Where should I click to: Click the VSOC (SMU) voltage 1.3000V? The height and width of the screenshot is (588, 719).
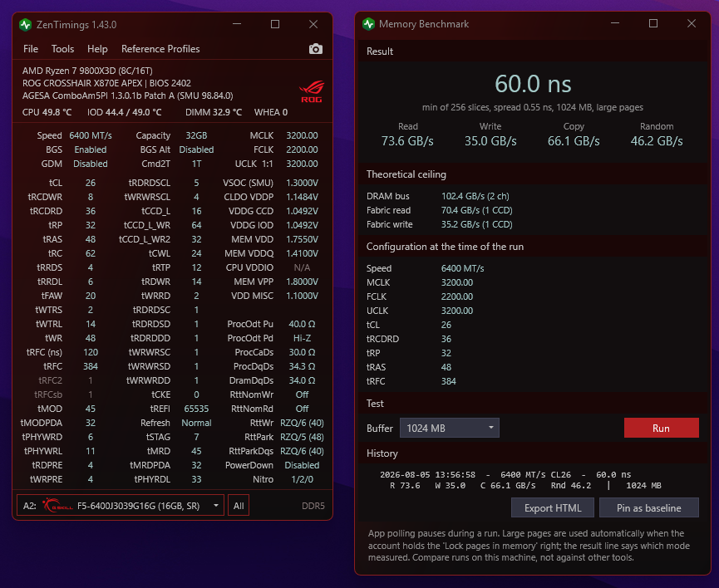pos(302,183)
